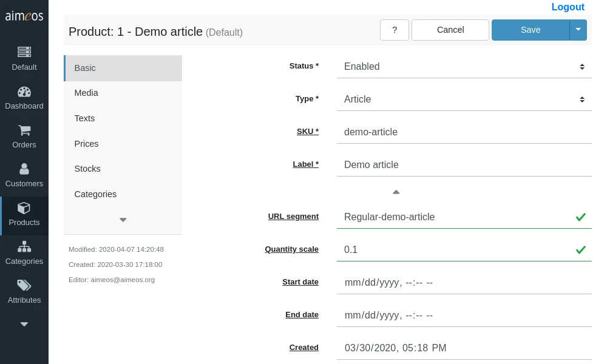Switch to the Texts tab

click(123, 118)
